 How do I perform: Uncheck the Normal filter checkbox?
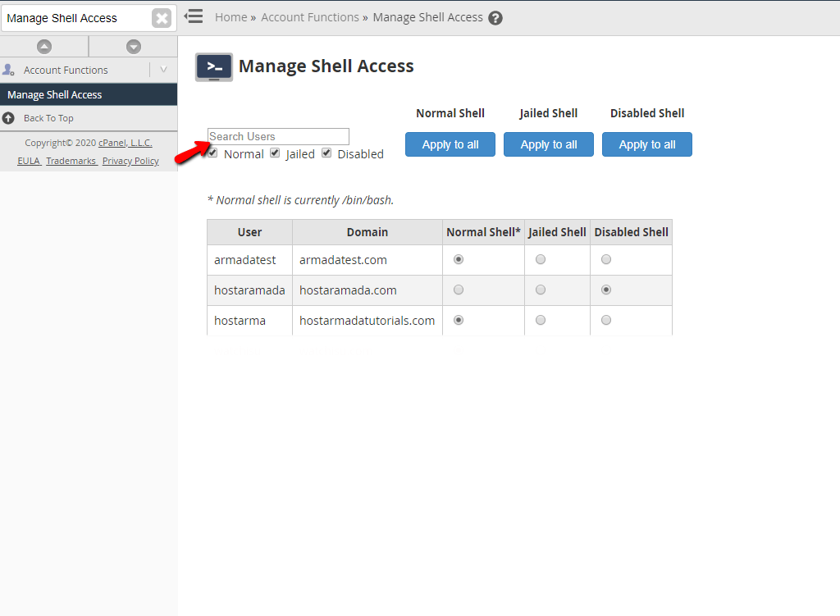tap(212, 153)
